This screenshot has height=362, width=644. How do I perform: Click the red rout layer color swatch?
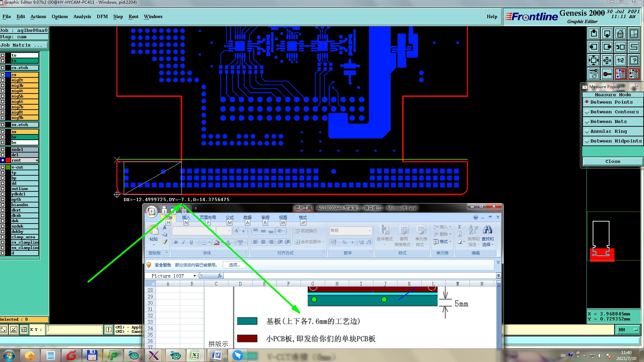pyautogui.click(x=8, y=160)
